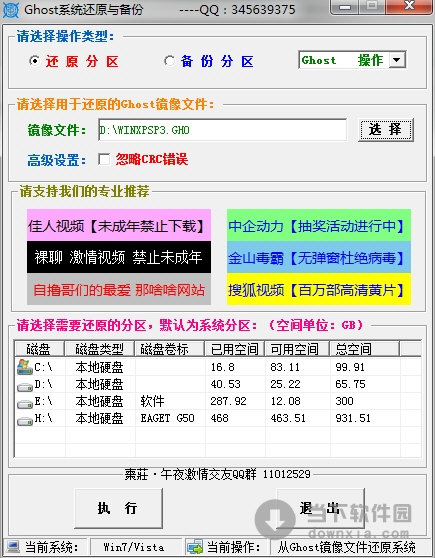Click the computer icon beside 当前系统
Screen dimensions: 435x558
click(x=13, y=547)
